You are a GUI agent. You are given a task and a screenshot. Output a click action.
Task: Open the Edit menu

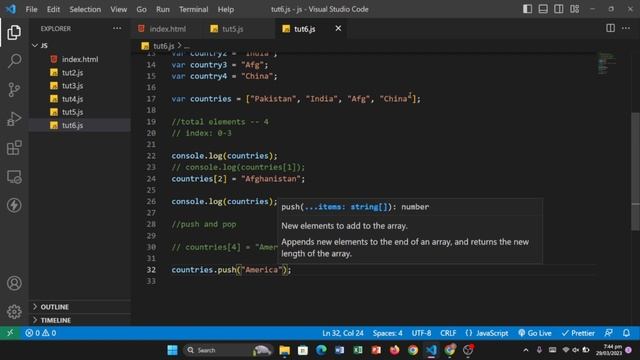[x=53, y=9]
